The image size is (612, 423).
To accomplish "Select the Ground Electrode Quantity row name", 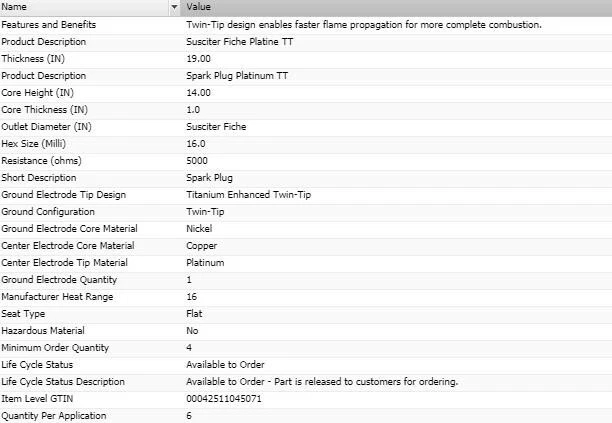I will (59, 279).
